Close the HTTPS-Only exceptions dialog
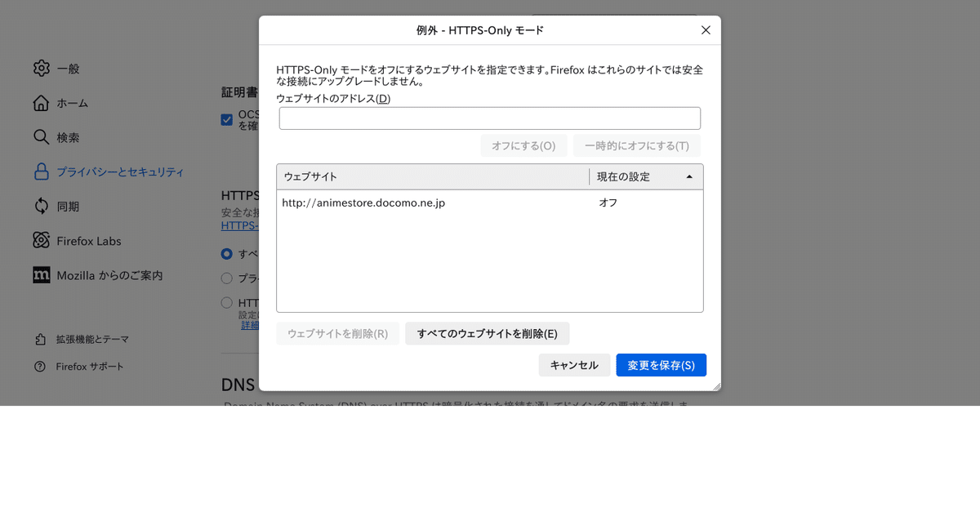980x512 pixels. pyautogui.click(x=706, y=30)
